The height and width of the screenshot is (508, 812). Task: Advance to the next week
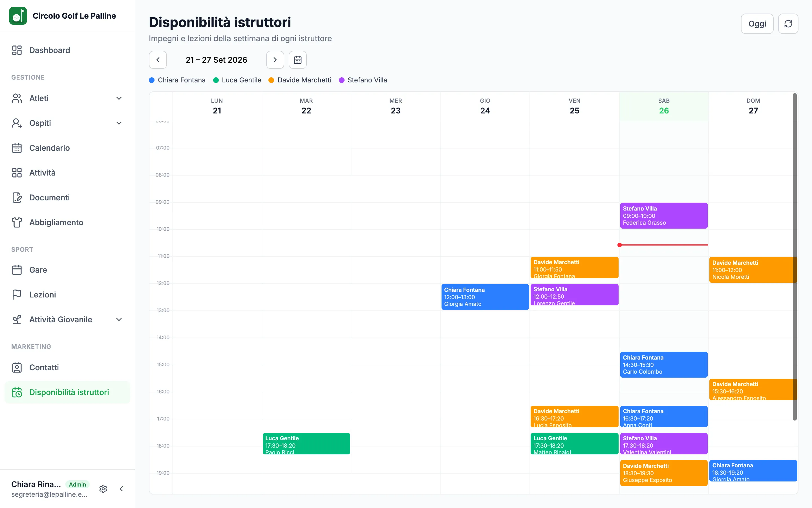[275, 60]
